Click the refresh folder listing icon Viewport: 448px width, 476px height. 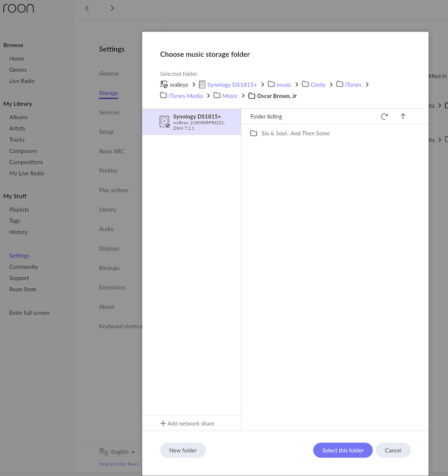(384, 117)
